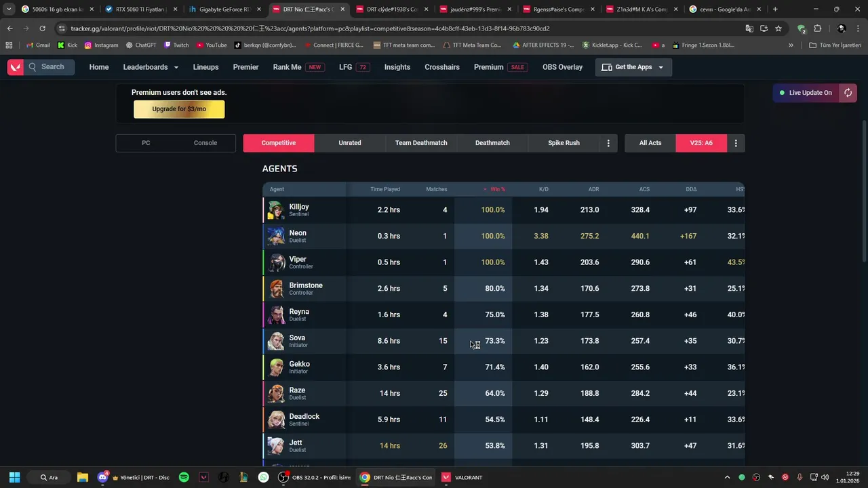Viewport: 868px width, 488px height.
Task: Select the Team Deathmatch playlist tab
Action: pos(421,143)
